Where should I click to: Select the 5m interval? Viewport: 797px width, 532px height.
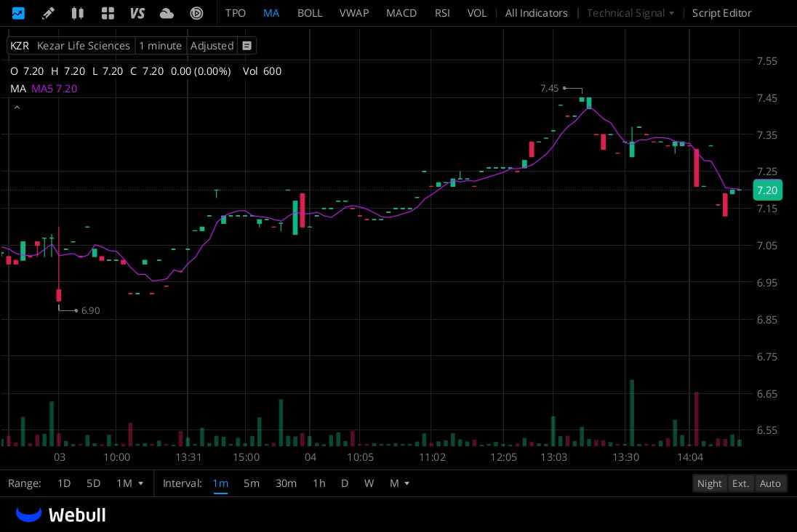pyautogui.click(x=251, y=484)
